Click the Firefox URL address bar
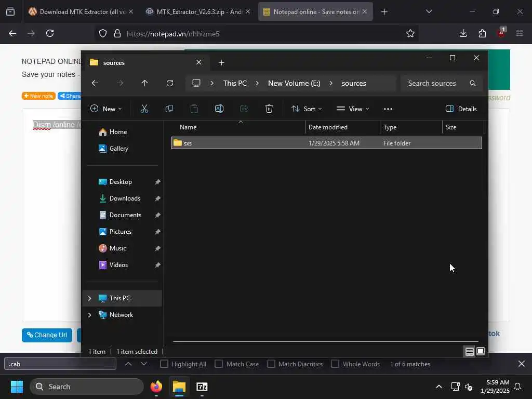532x399 pixels. tap(258, 34)
